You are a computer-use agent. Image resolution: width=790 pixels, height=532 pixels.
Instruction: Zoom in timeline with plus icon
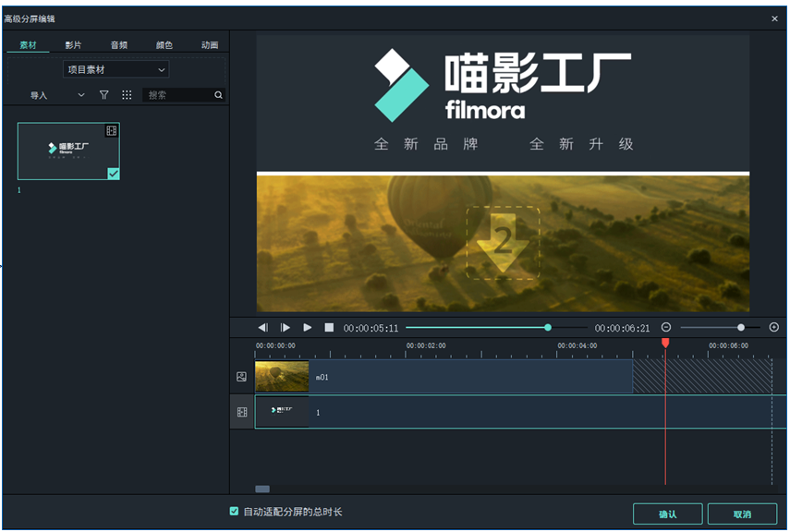tap(774, 328)
